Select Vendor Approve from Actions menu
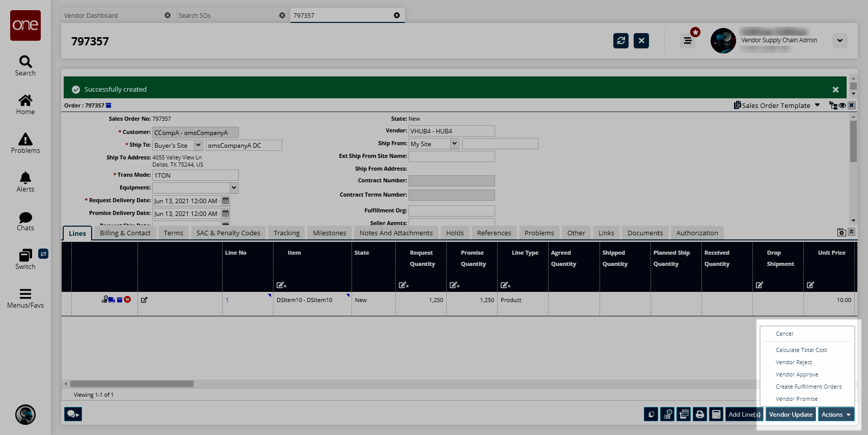The height and width of the screenshot is (435, 868). point(797,374)
